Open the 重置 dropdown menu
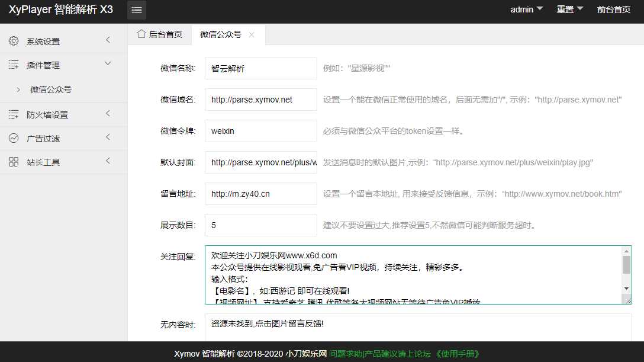 pyautogui.click(x=569, y=9)
